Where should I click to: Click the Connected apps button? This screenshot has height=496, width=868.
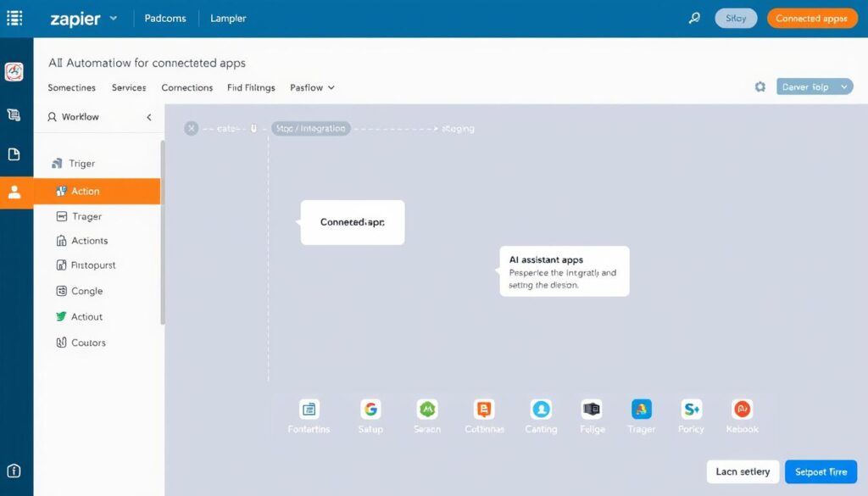click(812, 17)
